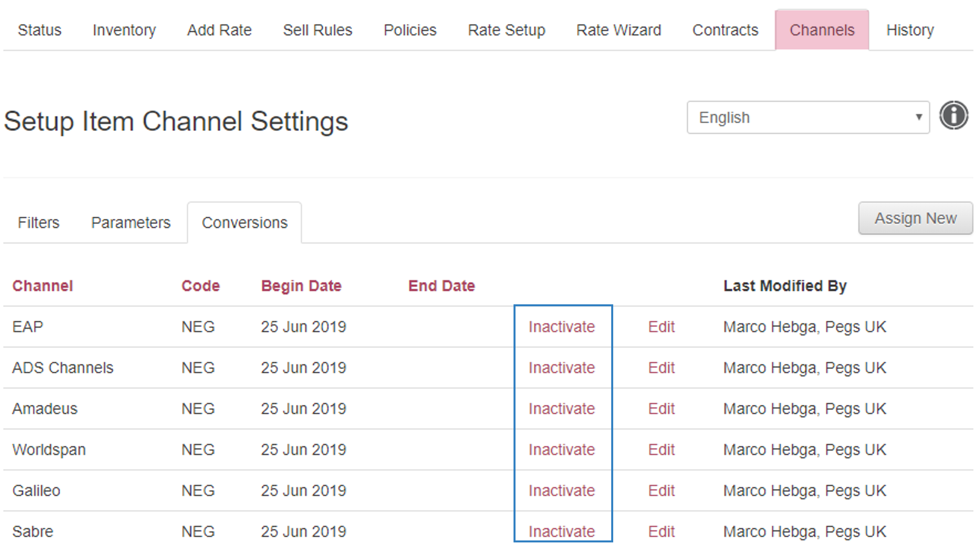The image size is (980, 548).
Task: Open the Rate Wizard tab
Action: coord(619,30)
